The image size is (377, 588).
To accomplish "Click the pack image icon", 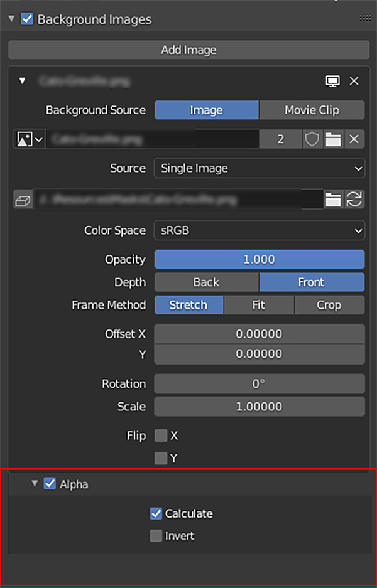I will tap(23, 200).
